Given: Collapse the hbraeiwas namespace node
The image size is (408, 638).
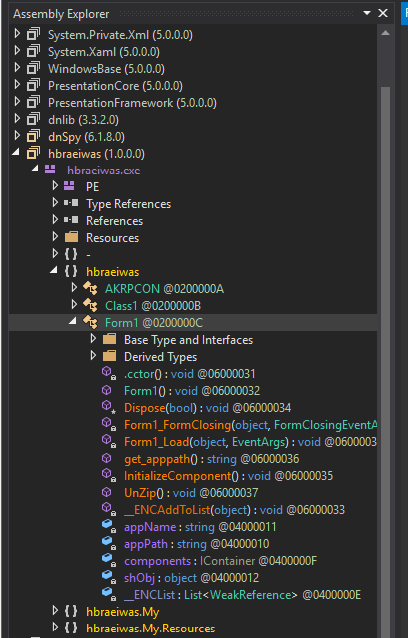Looking at the screenshot, I should point(54,270).
